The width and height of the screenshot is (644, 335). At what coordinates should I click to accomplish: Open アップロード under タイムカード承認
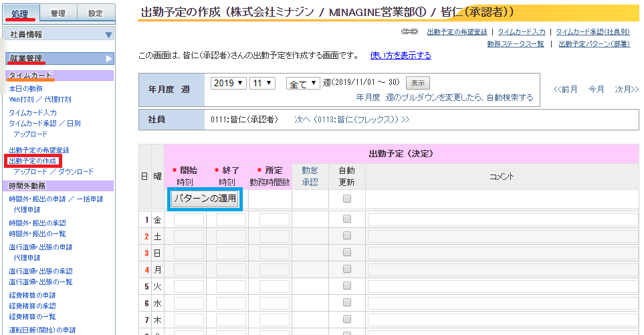30,134
